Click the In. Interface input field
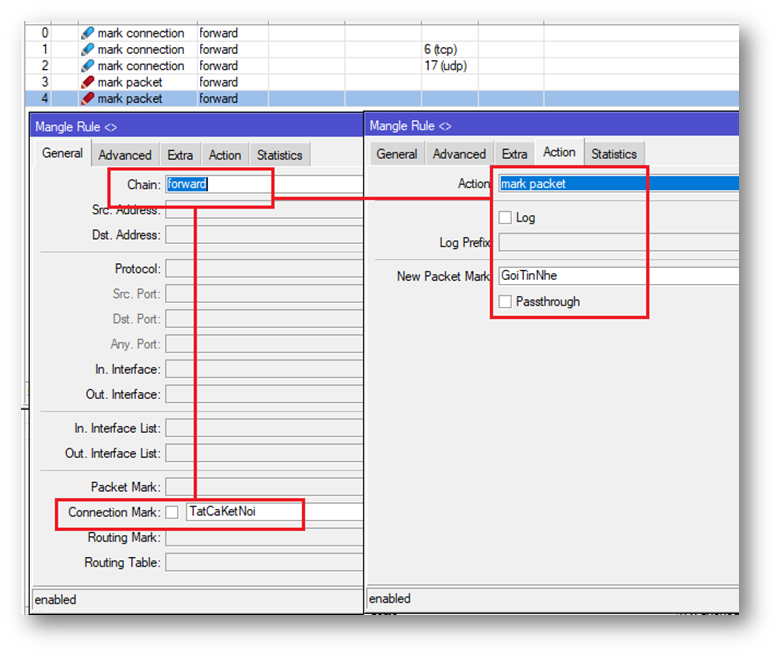This screenshot has width=781, height=657. (x=264, y=369)
